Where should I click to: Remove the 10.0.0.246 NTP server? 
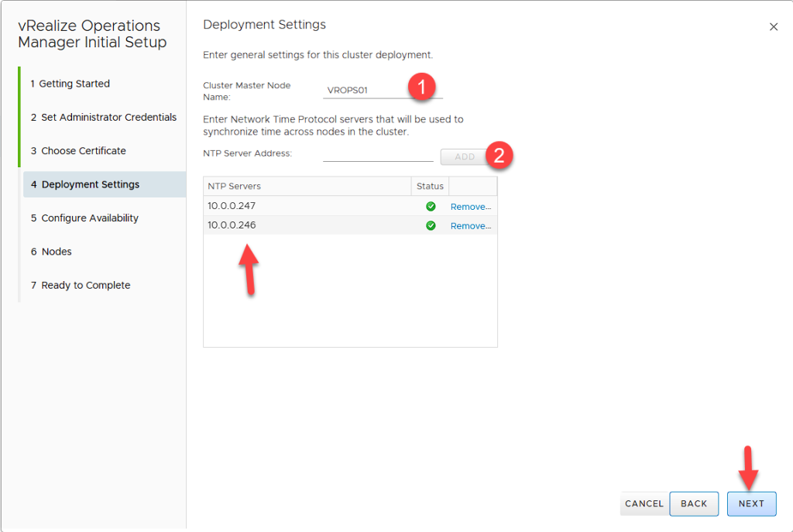(470, 226)
